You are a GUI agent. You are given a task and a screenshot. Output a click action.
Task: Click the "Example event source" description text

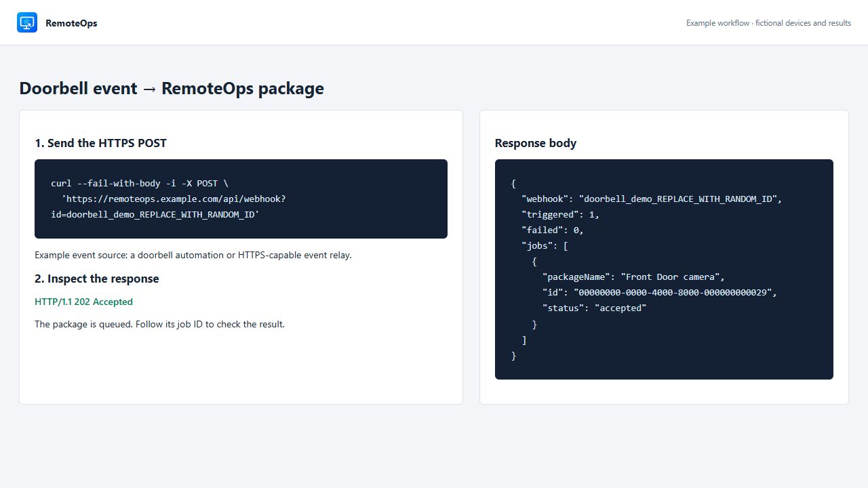tap(193, 255)
